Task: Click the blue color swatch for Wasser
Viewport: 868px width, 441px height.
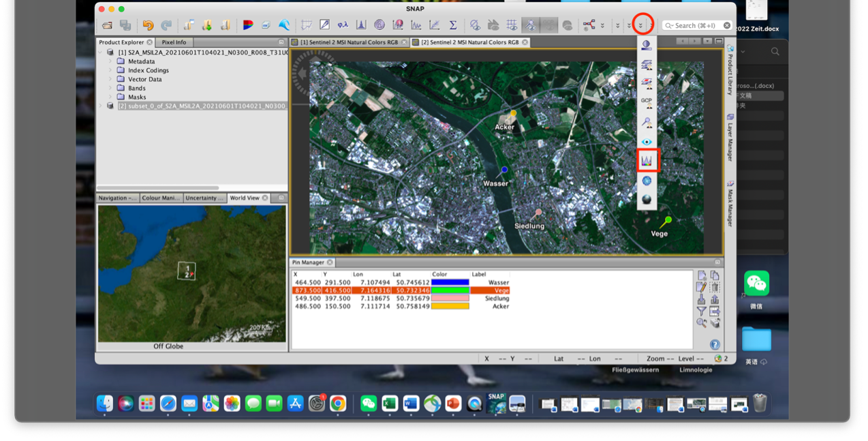Action: (x=450, y=282)
